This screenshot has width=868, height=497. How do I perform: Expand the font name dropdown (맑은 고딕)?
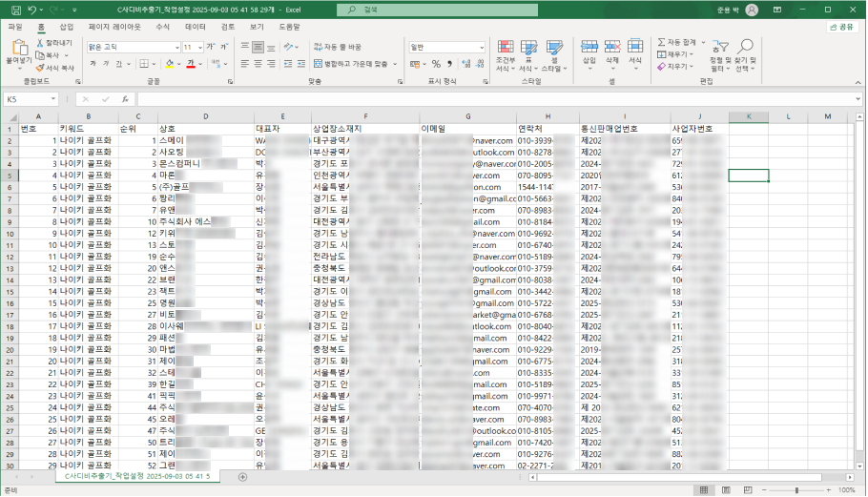176,47
